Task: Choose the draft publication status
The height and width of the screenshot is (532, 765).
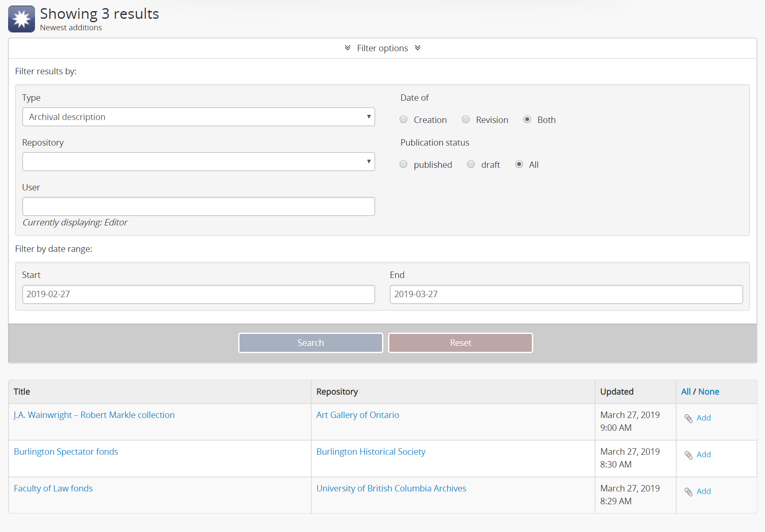Action: 471,164
